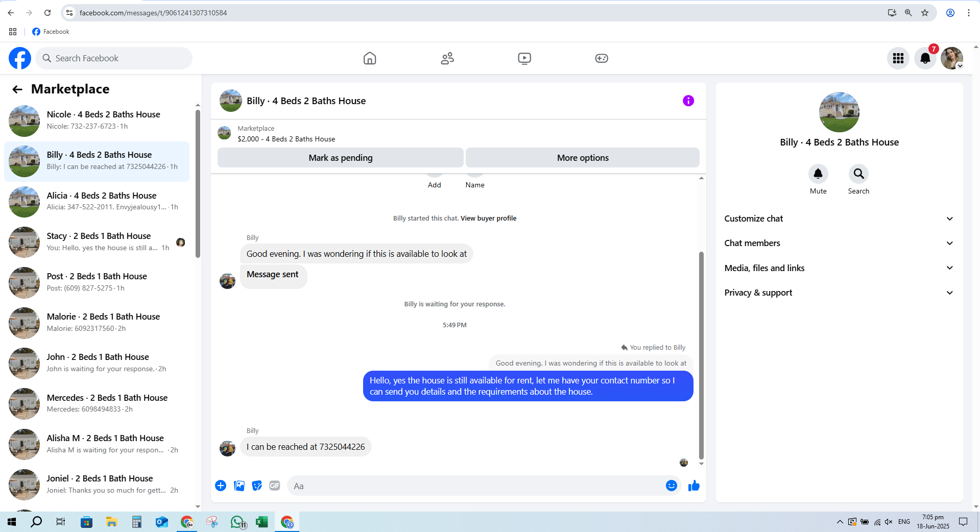Open Excel from the taskbar
Screen dimensions: 980x532
pyautogui.click(x=262, y=522)
